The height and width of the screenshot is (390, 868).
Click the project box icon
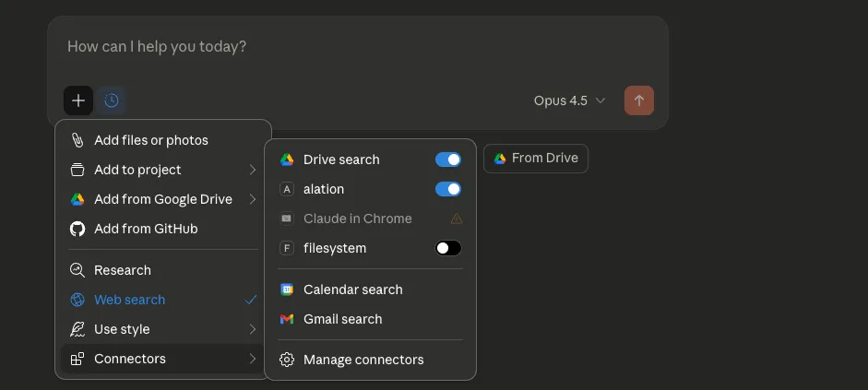(77, 170)
